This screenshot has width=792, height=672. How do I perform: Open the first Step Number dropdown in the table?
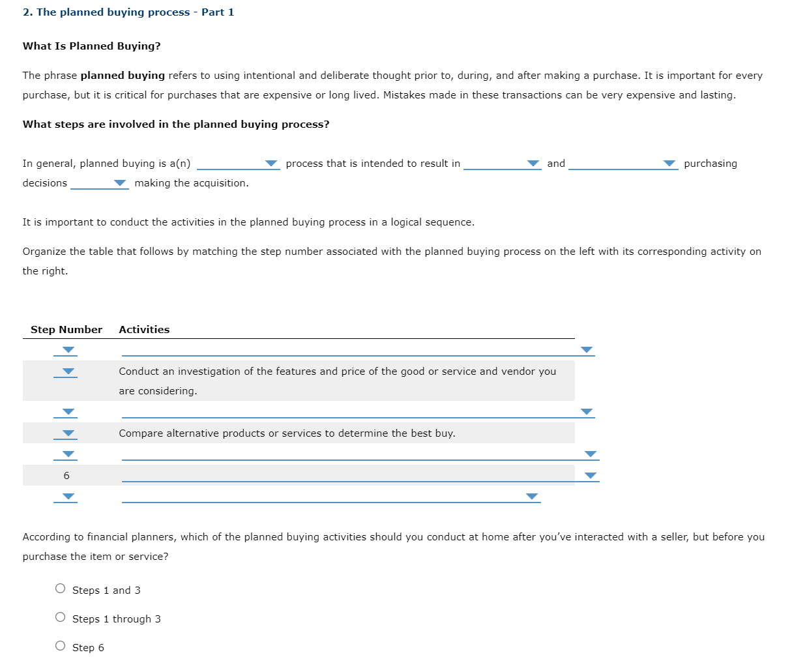coord(66,349)
